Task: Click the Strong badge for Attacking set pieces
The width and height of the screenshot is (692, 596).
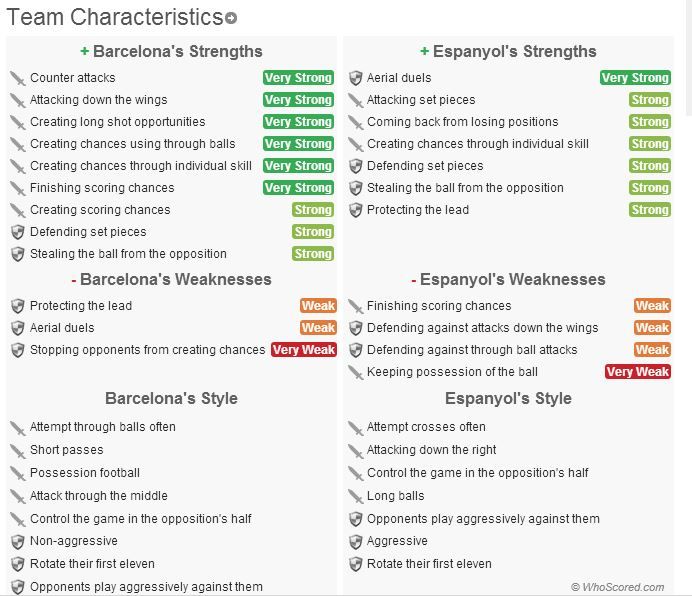Action: 649,100
